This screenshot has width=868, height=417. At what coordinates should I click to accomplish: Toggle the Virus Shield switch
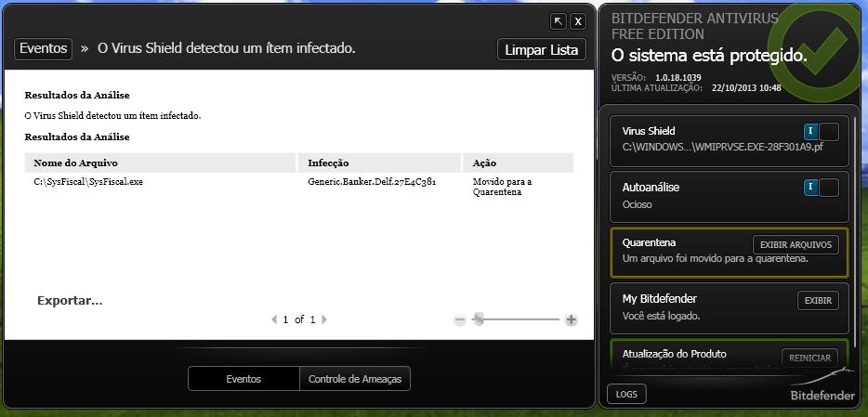(x=821, y=132)
